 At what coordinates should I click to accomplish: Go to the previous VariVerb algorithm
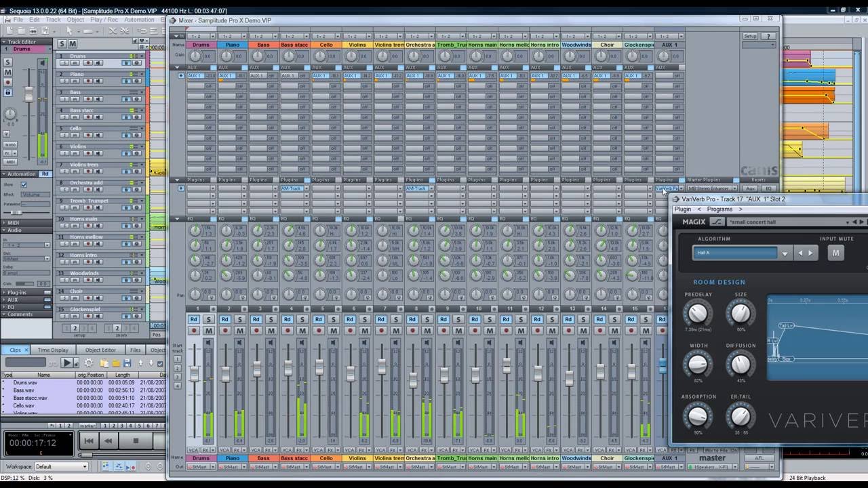(x=800, y=253)
